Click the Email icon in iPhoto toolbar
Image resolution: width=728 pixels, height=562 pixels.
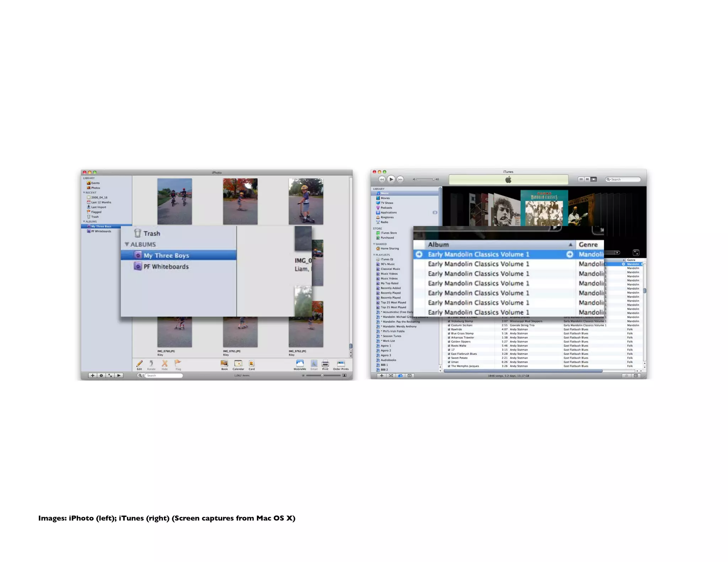[314, 363]
